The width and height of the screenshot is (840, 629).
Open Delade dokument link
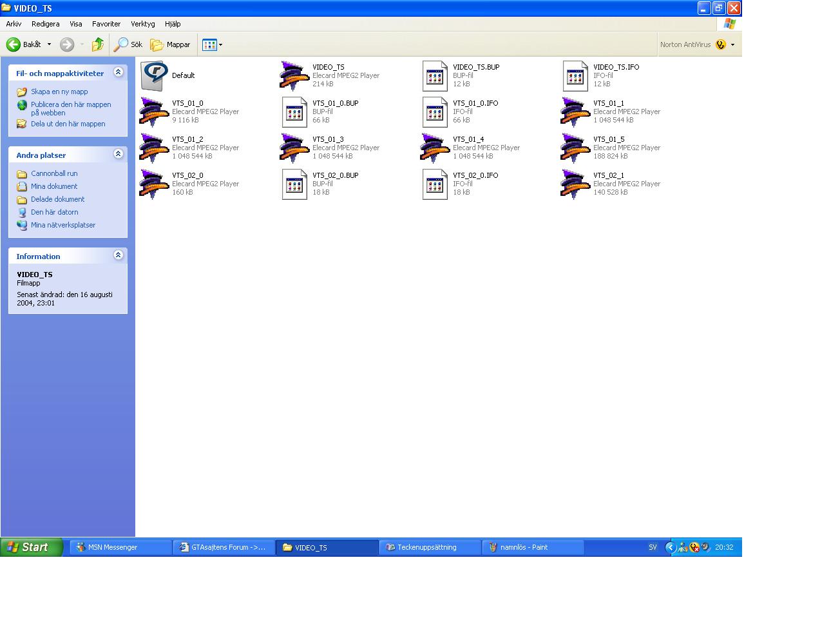click(57, 199)
